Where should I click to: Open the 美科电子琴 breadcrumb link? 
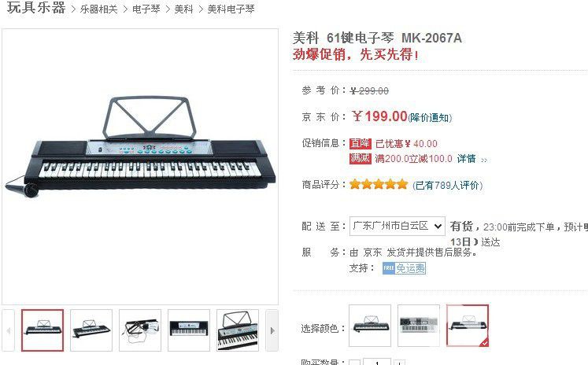tap(231, 9)
